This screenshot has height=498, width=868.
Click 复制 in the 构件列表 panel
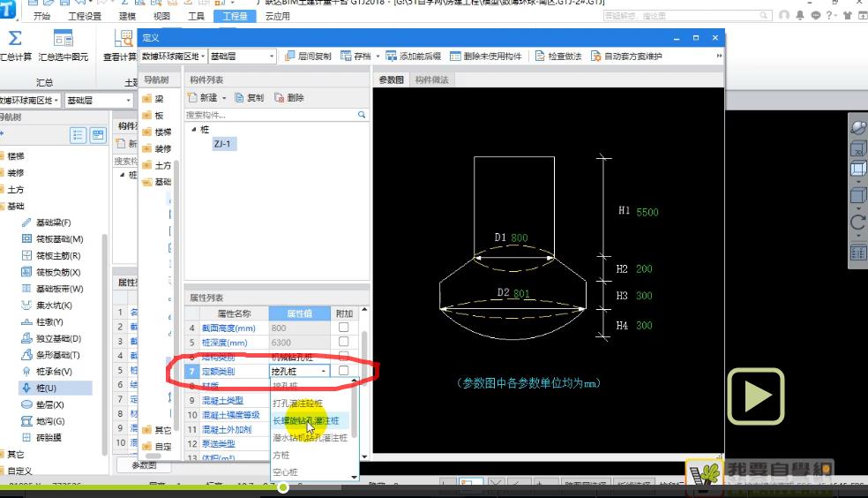tap(249, 97)
